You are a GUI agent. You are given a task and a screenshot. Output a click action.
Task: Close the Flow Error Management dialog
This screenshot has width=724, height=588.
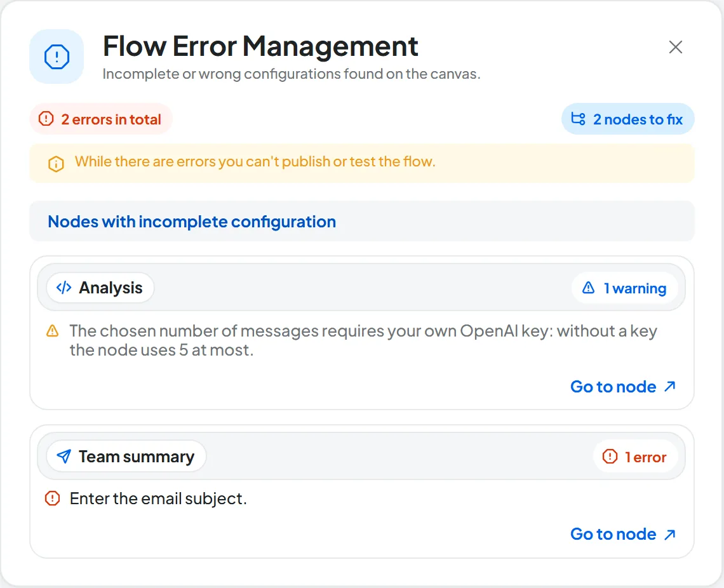pos(676,46)
